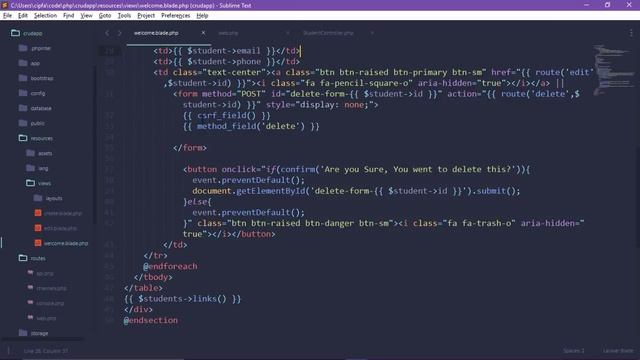The image size is (640, 360).
Task: Open web.php in the sidebar tree
Action: (x=46, y=318)
